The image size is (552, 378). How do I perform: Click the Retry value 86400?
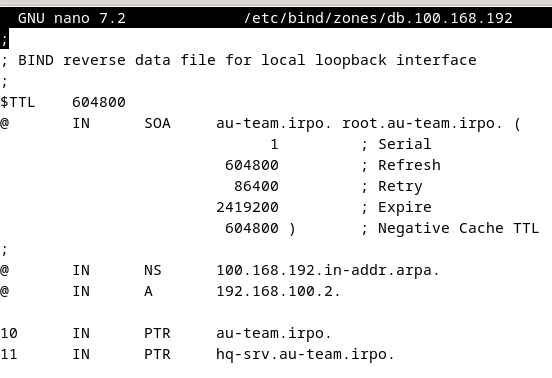coord(256,186)
